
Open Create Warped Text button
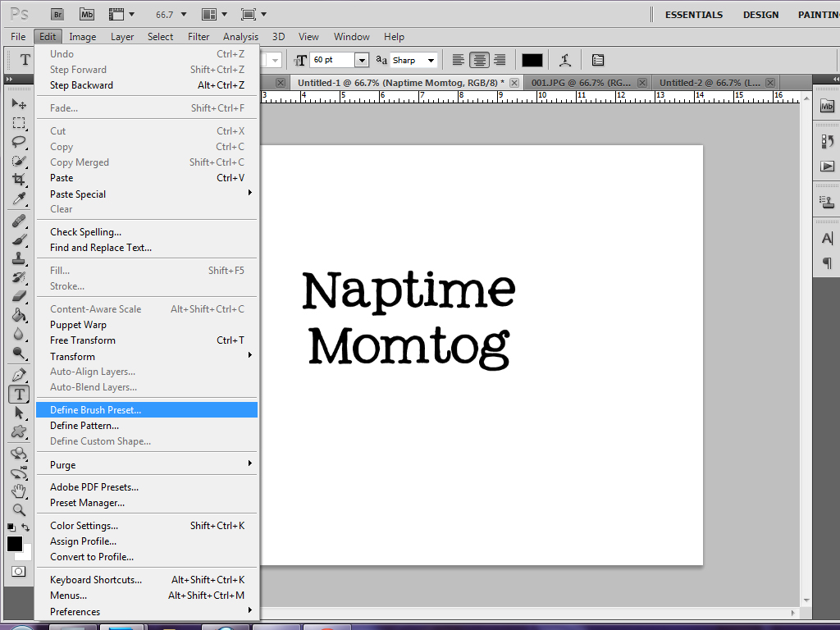(x=565, y=60)
